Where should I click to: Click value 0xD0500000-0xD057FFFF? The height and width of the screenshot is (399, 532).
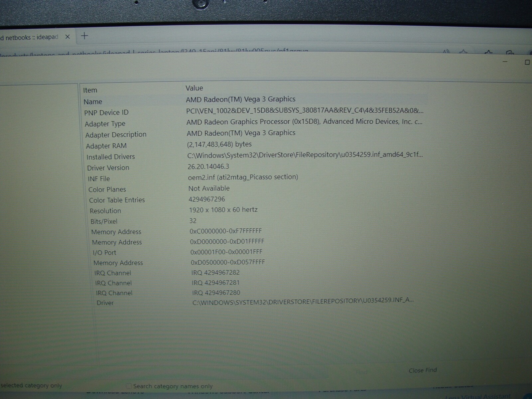tap(228, 262)
